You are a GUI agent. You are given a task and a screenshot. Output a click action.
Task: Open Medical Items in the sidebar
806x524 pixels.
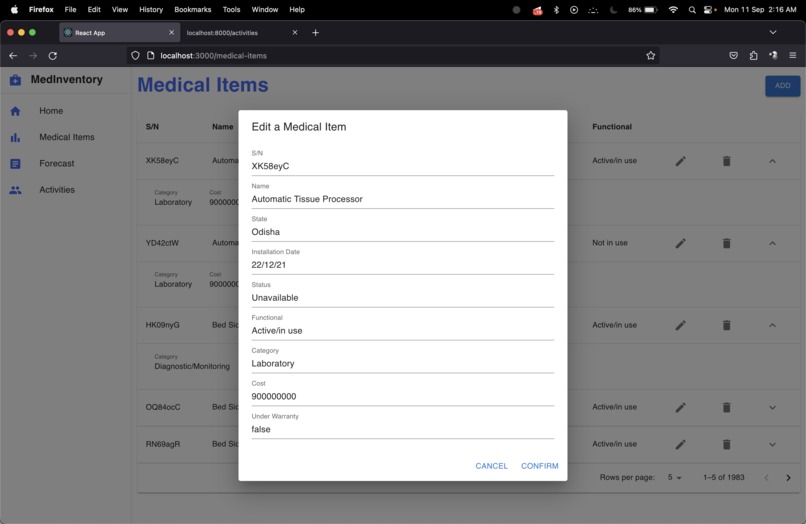coord(66,137)
